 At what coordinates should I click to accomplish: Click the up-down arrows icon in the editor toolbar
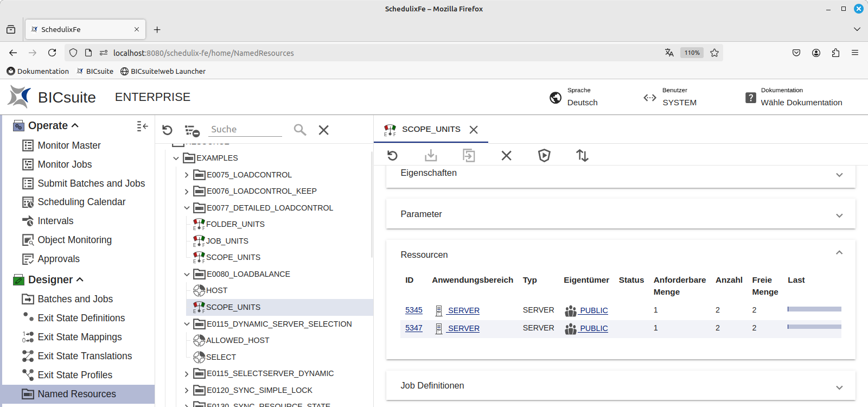point(582,156)
